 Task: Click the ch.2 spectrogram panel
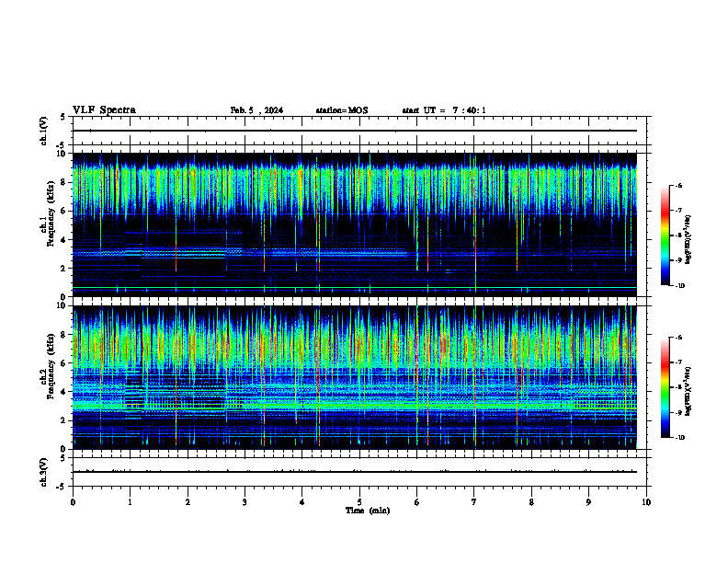coord(354,377)
